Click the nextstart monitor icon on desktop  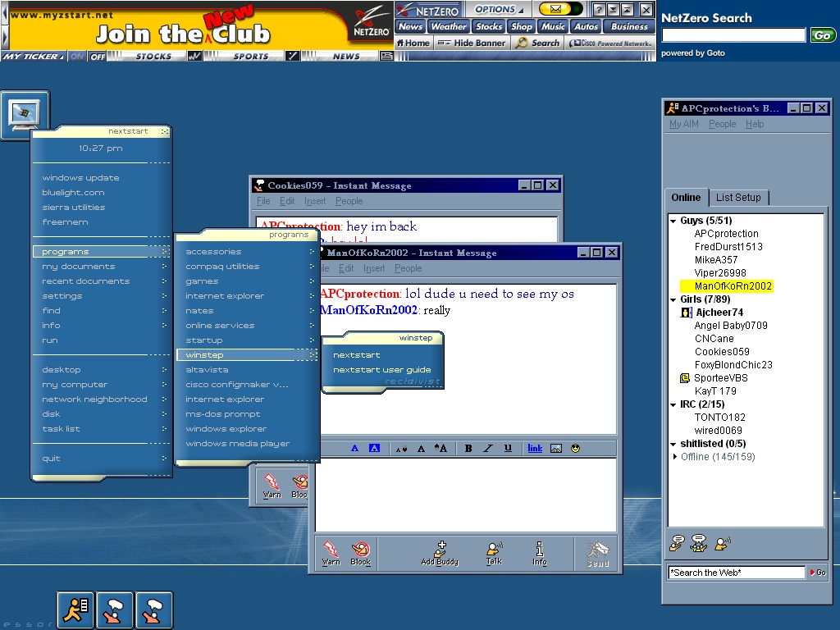click(25, 113)
